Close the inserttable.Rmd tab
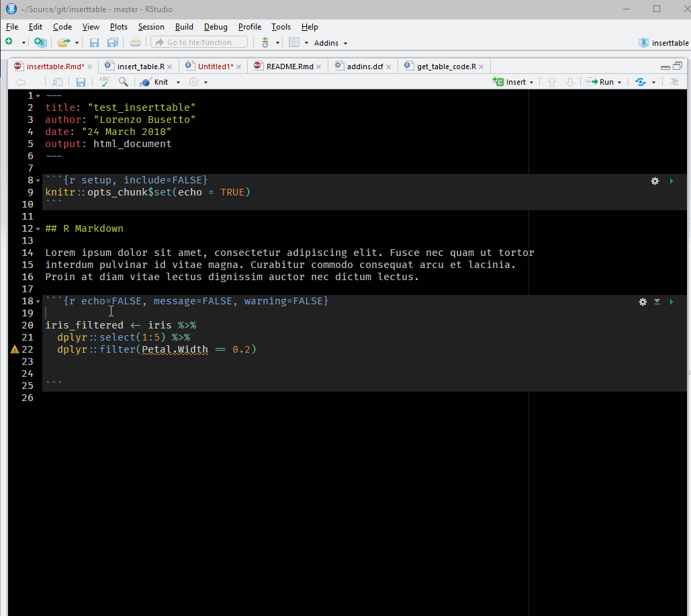The image size is (691, 616). pos(89,67)
